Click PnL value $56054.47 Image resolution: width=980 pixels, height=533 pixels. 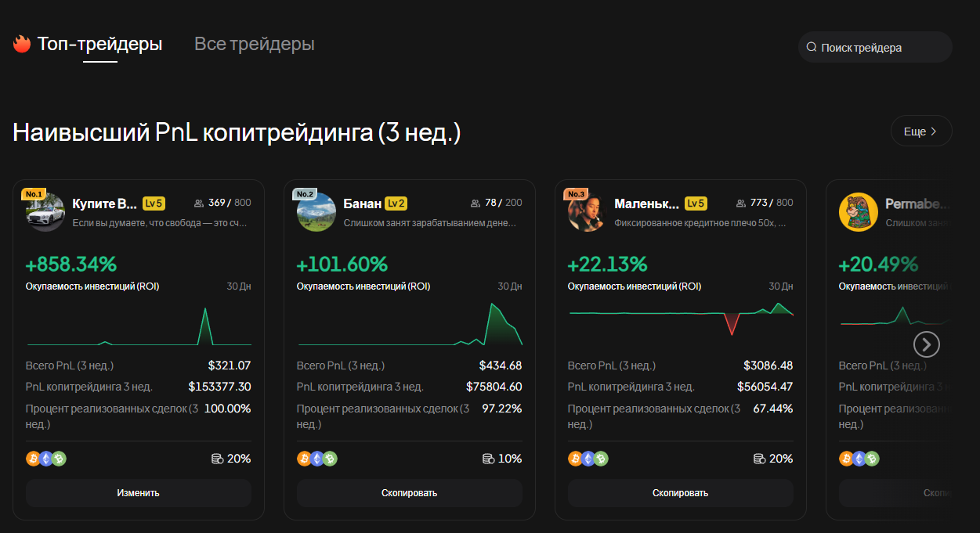pos(765,387)
